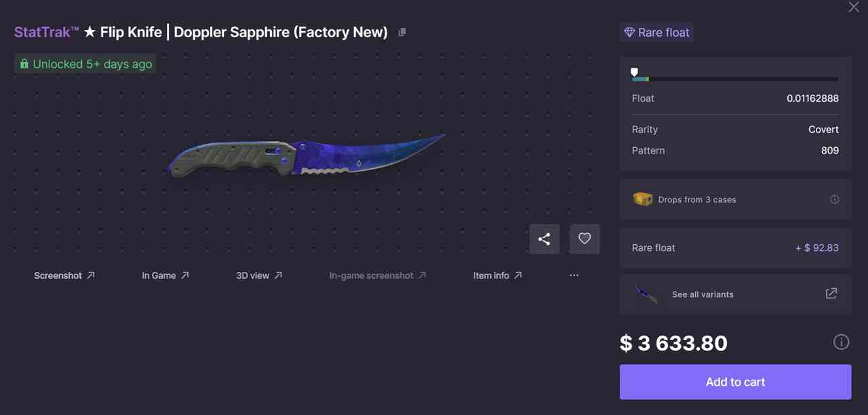868x415 pixels.
Task: Open the three-dots more options menu
Action: [574, 275]
